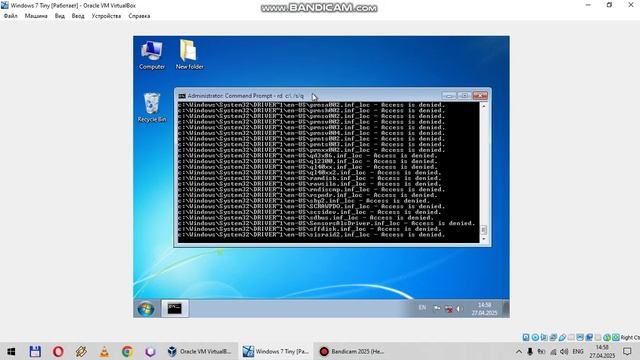
Task: Switch to Windows 7 Tiny taskbar button
Action: tap(276, 351)
